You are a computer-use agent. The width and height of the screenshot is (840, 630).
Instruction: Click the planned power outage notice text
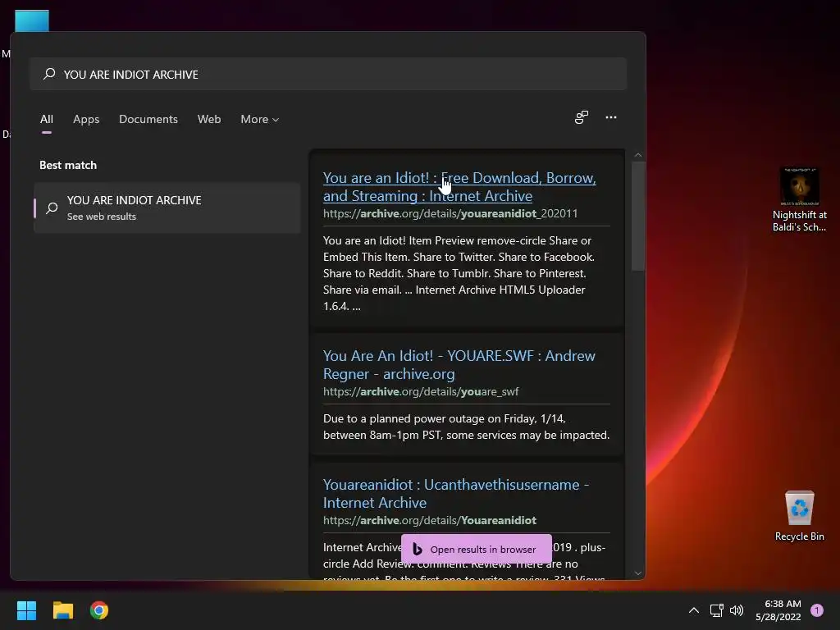pos(466,427)
